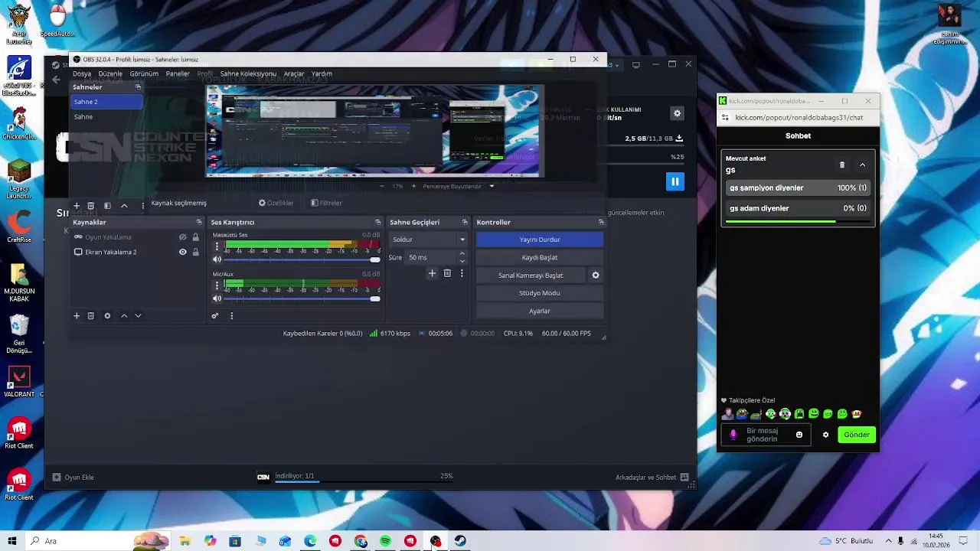Click Gönder in Kick chat

pos(857,435)
